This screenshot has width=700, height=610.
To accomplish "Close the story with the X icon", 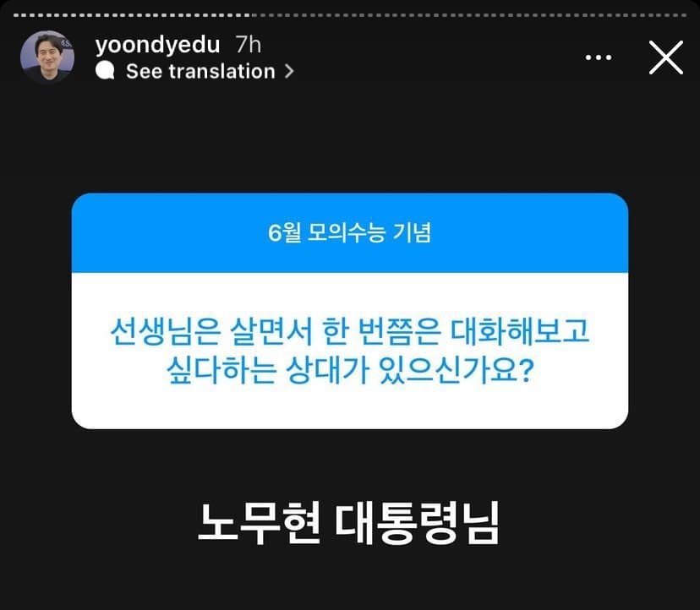I will click(x=665, y=57).
